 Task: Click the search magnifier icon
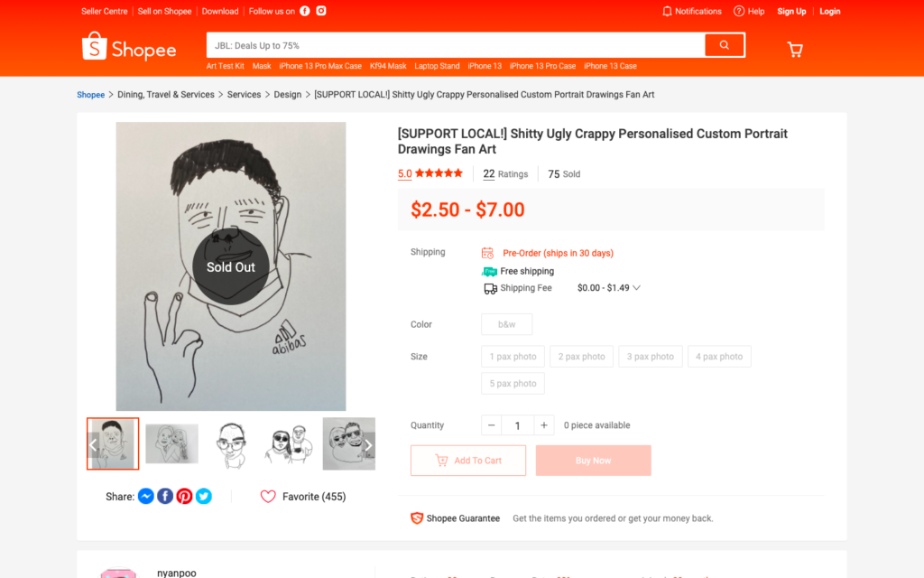click(725, 44)
